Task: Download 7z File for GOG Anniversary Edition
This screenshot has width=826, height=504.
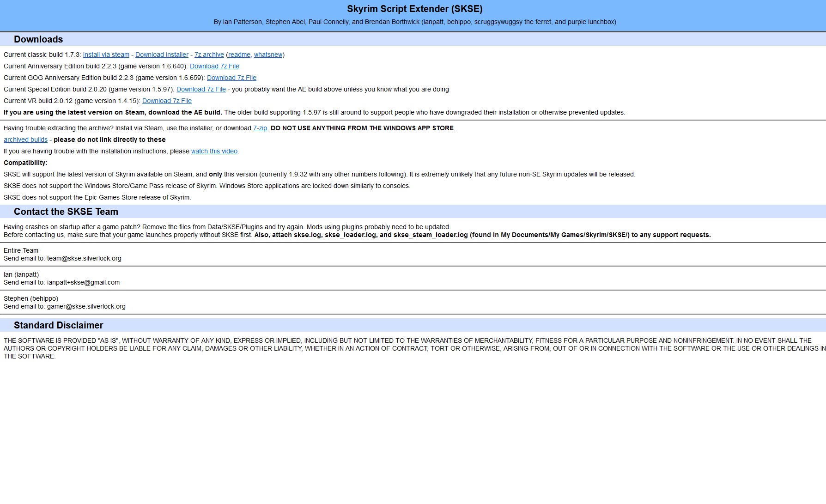Action: click(x=231, y=78)
